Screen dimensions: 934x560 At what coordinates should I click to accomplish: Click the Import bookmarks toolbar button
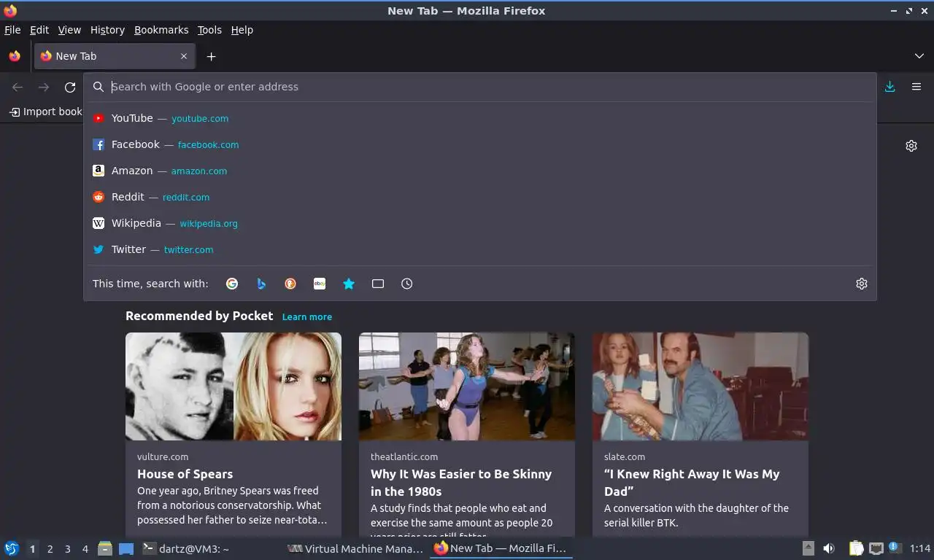[x=46, y=112]
